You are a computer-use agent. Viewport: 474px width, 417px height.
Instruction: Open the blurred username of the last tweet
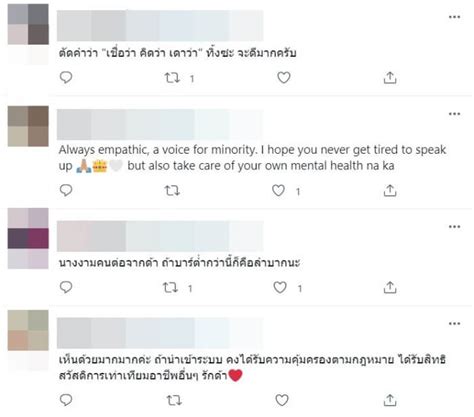[160, 333]
